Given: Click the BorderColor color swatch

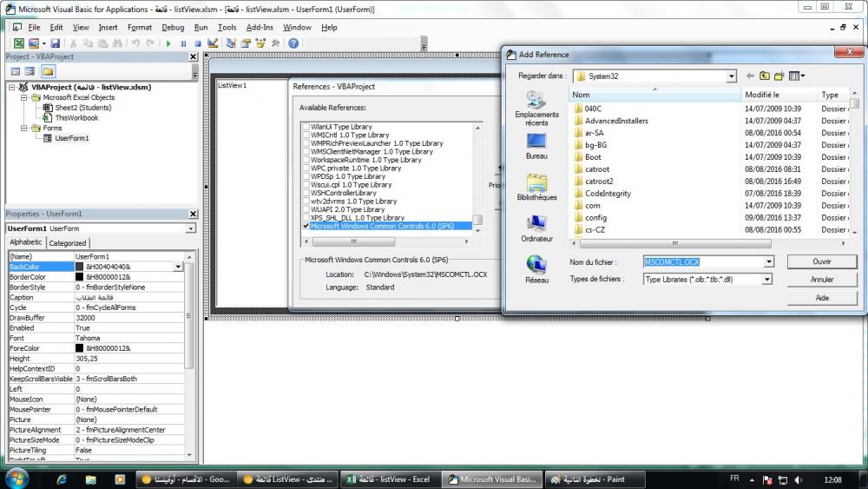Looking at the screenshot, I should 79,277.
